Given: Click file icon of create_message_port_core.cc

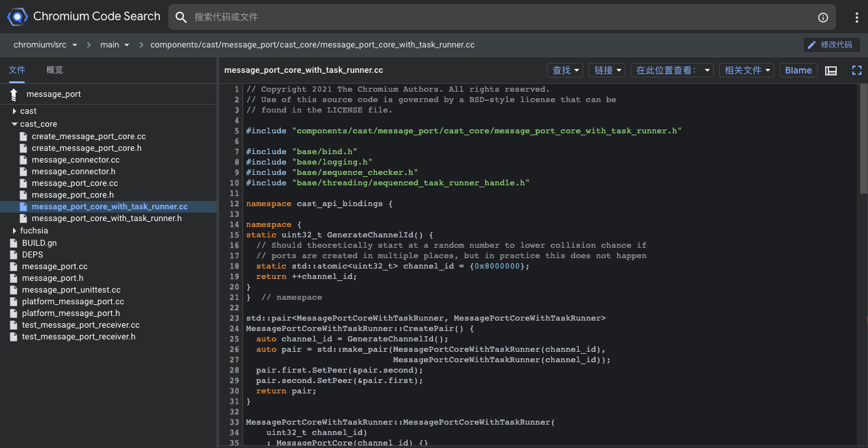Looking at the screenshot, I should [x=23, y=137].
